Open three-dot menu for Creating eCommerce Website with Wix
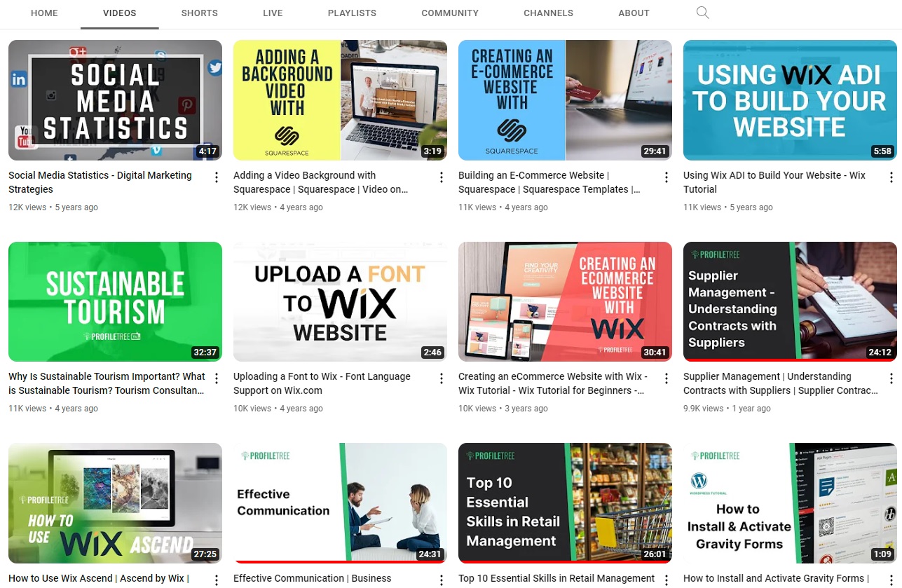Image resolution: width=902 pixels, height=588 pixels. pos(667,378)
